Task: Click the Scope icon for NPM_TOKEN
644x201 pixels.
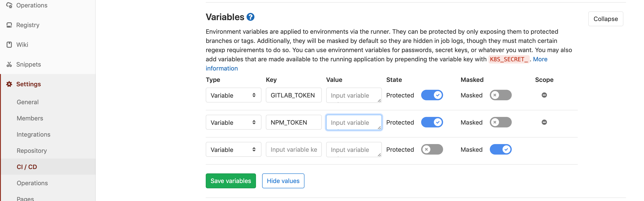Action: click(544, 122)
